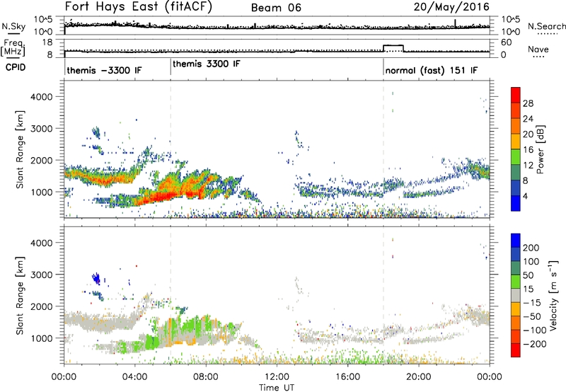The image size is (566, 392).
Task: Click the red bottom of velocity colorbar
Action: click(x=516, y=350)
